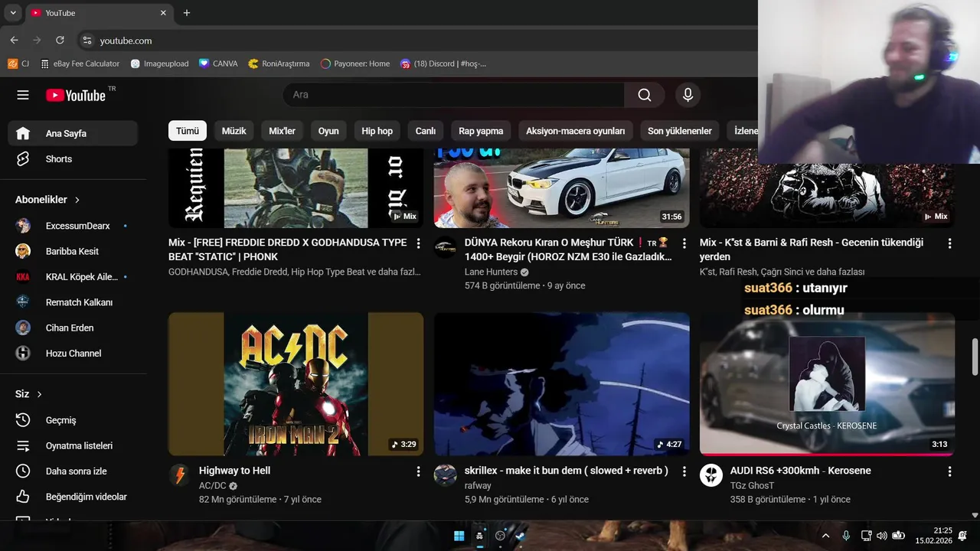Open Payoneer: Home bookmark
Screen dimensions: 980x551
pyautogui.click(x=355, y=64)
